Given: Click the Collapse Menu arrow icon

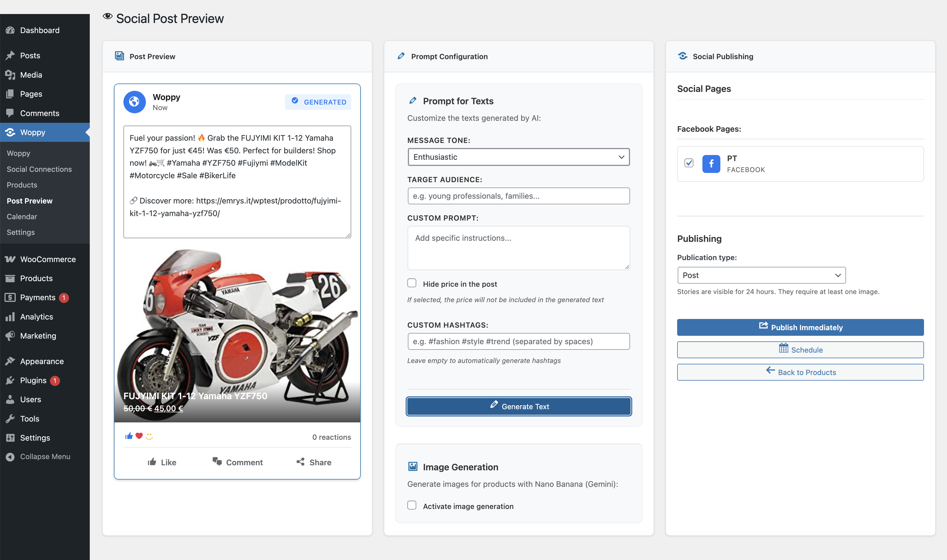Looking at the screenshot, I should 10,457.
